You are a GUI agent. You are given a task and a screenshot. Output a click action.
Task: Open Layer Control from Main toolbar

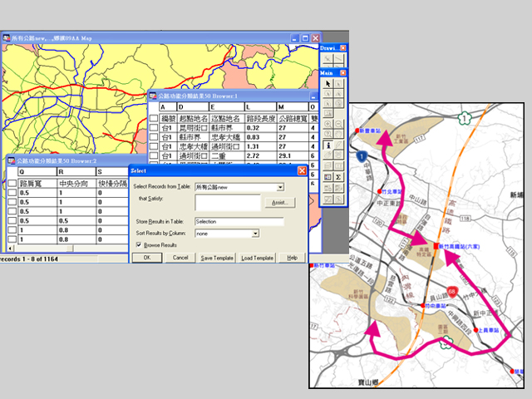(x=328, y=165)
